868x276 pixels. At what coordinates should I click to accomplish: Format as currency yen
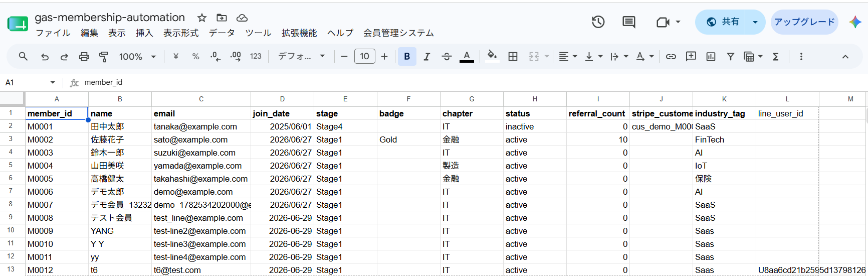pos(176,57)
